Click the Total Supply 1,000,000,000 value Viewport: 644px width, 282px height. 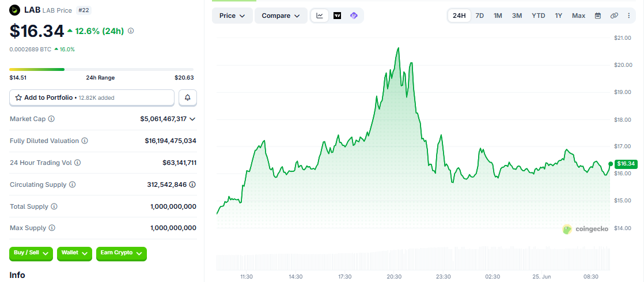[x=173, y=206]
